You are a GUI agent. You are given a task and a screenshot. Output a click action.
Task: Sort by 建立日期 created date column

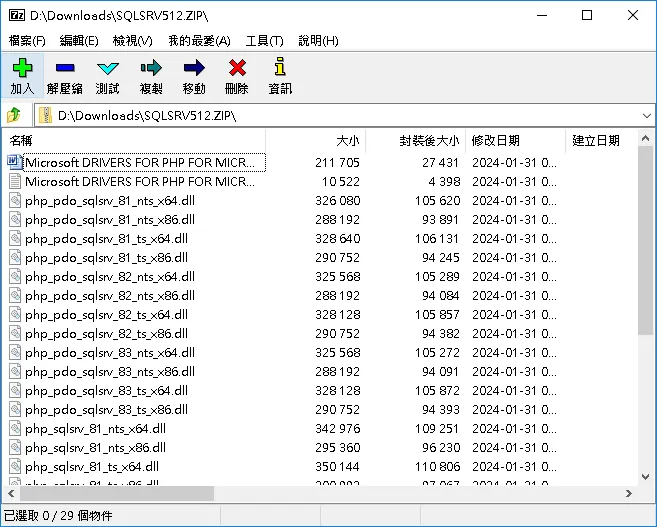[601, 141]
